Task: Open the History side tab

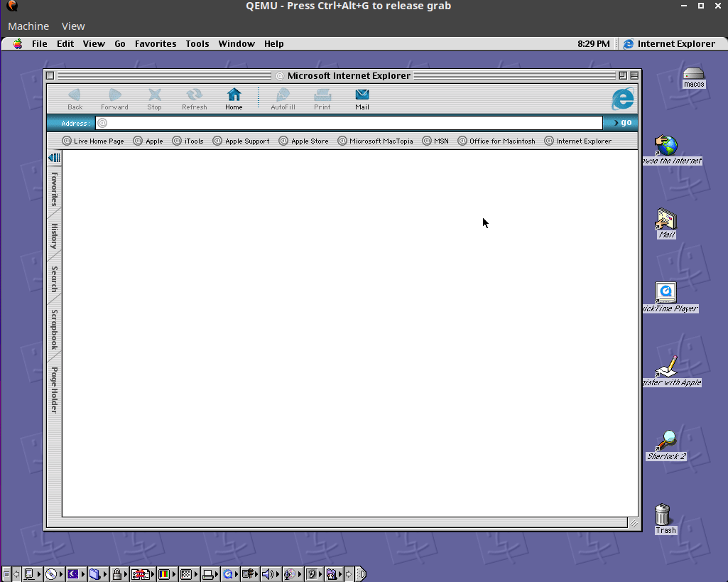Action: [x=54, y=236]
